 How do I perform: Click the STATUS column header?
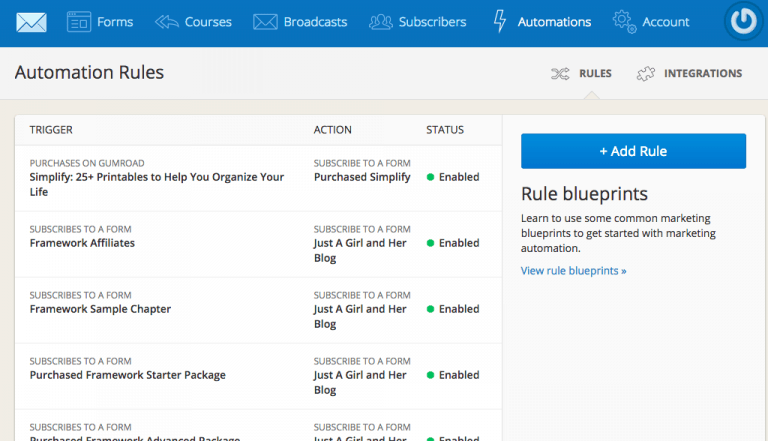(445, 130)
